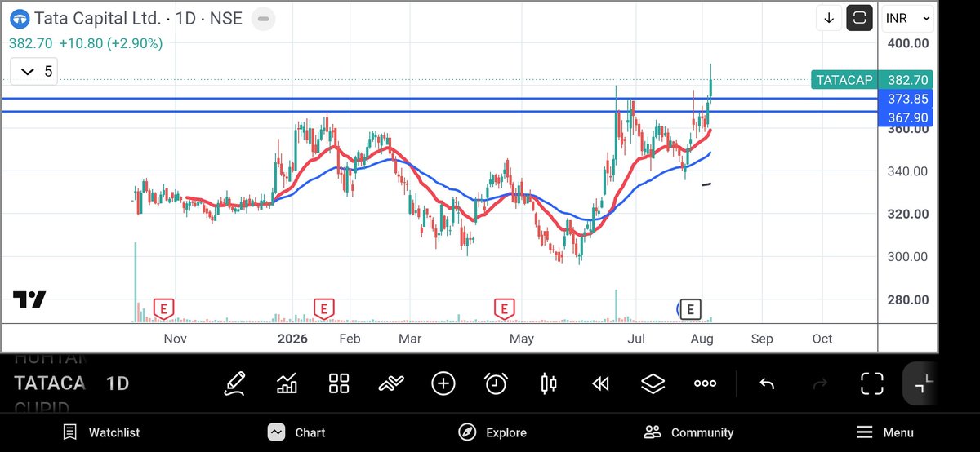Click the 320.00 price axis value
This screenshot has width=980, height=452.
[x=908, y=214]
